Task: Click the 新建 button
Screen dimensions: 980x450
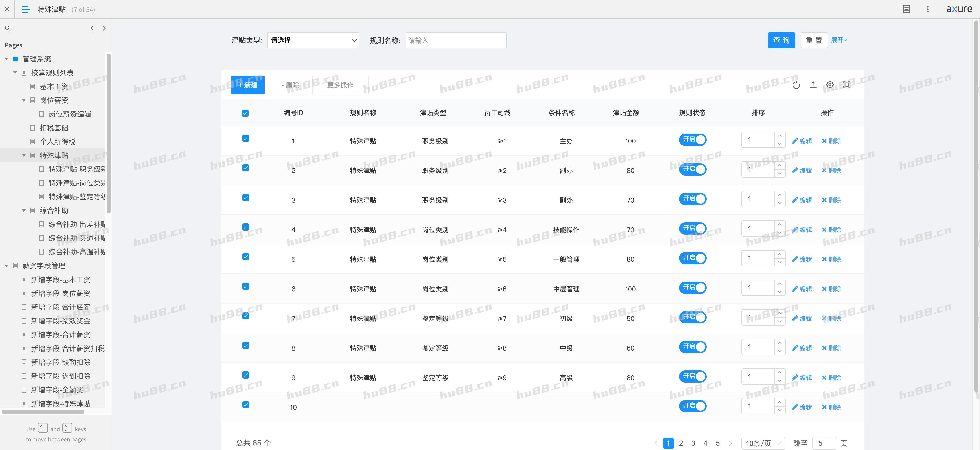Action: (248, 85)
